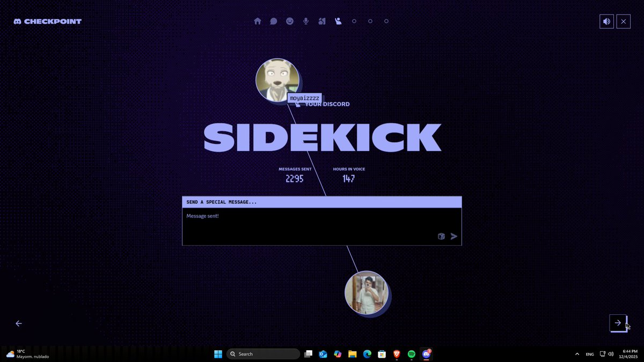This screenshot has width=644, height=362.
Task: Click in the special message text box
Action: [322, 226]
